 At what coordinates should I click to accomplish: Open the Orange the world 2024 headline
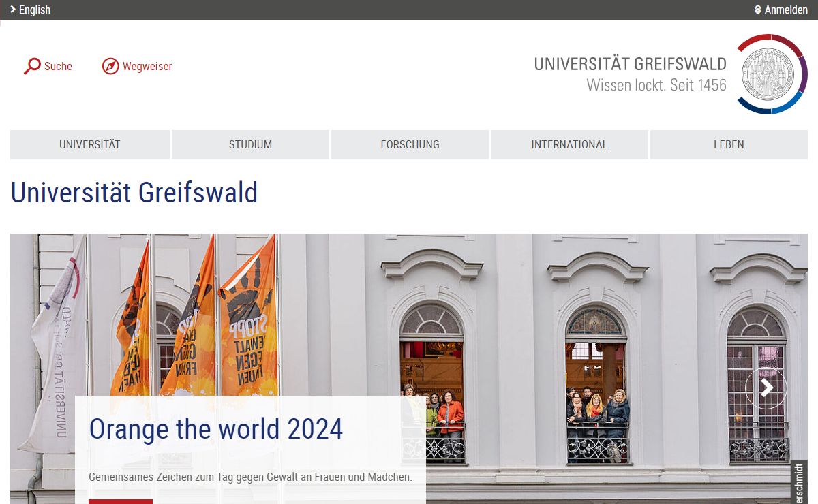tap(216, 429)
